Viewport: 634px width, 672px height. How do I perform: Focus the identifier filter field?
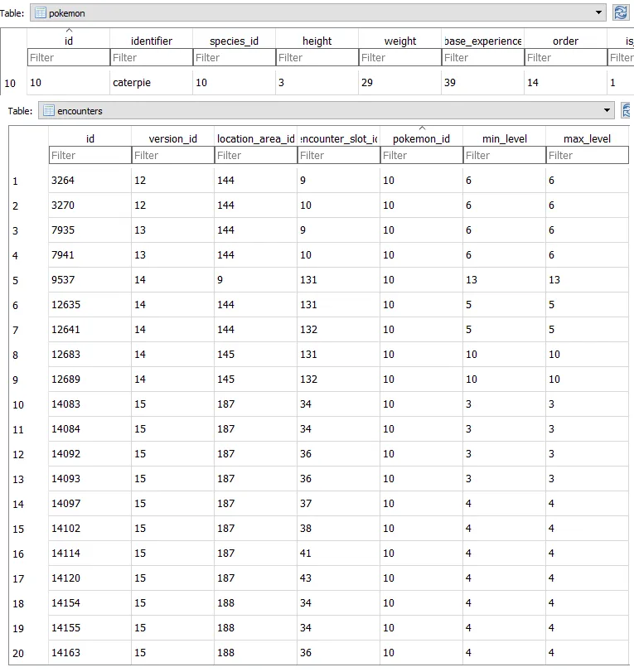click(152, 57)
